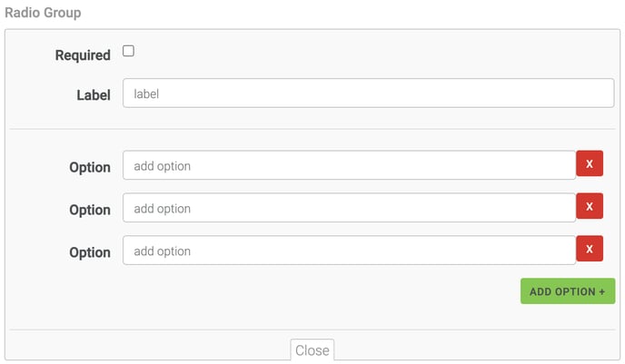Click the red X beside the third option
625x364 pixels.
(x=590, y=250)
